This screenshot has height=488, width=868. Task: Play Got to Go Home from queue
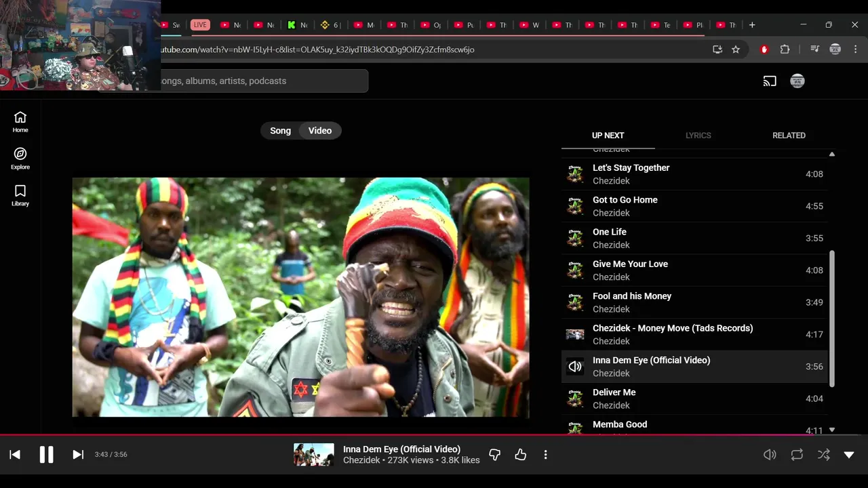click(694, 206)
